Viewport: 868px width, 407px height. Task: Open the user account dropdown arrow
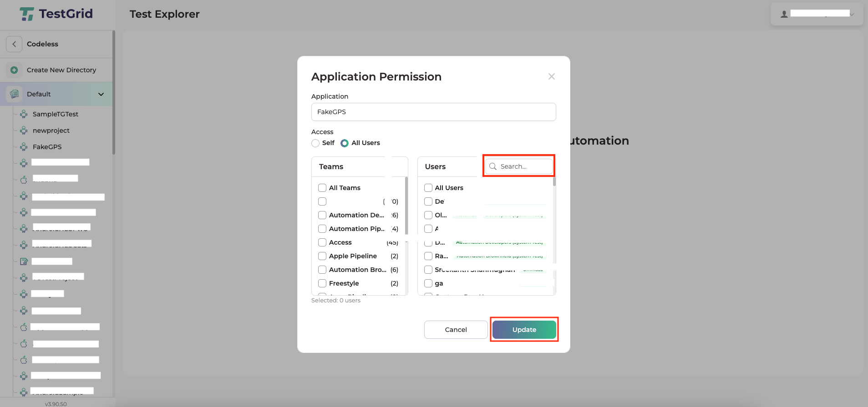click(852, 14)
